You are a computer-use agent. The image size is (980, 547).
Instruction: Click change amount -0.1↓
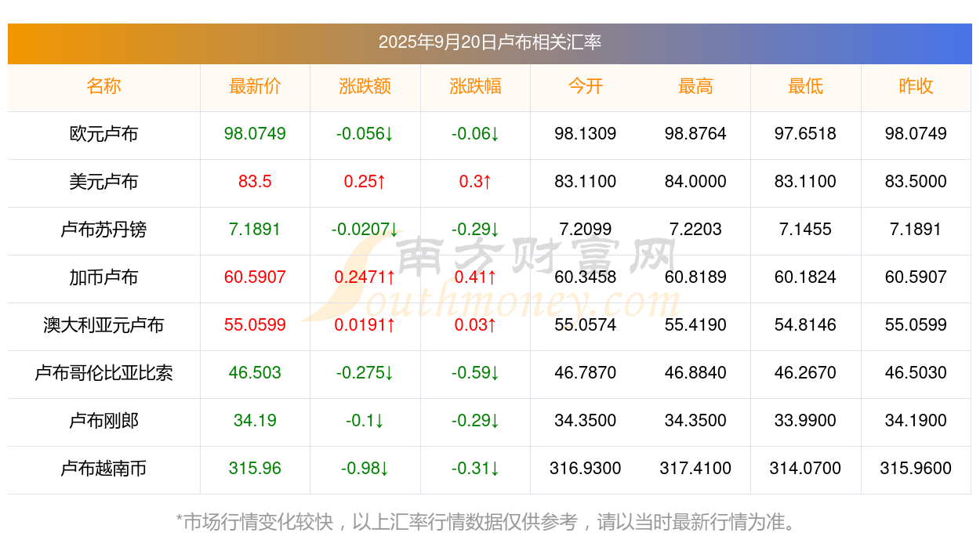coord(365,421)
